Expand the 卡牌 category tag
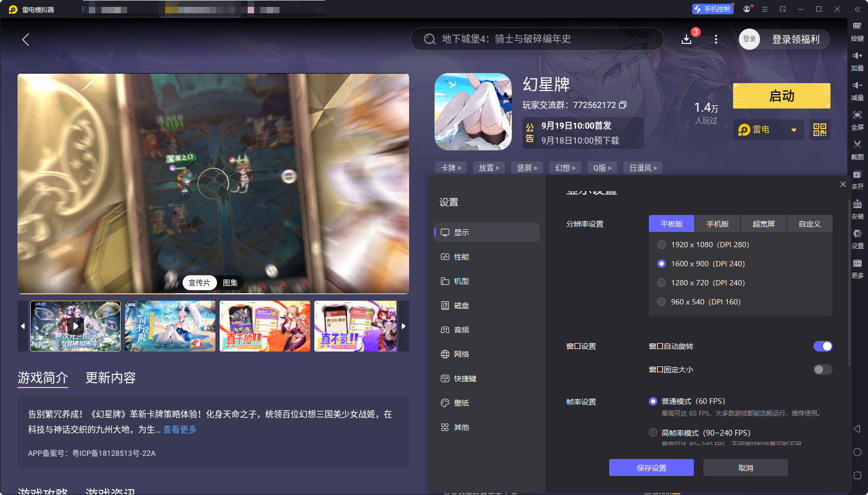 [450, 167]
